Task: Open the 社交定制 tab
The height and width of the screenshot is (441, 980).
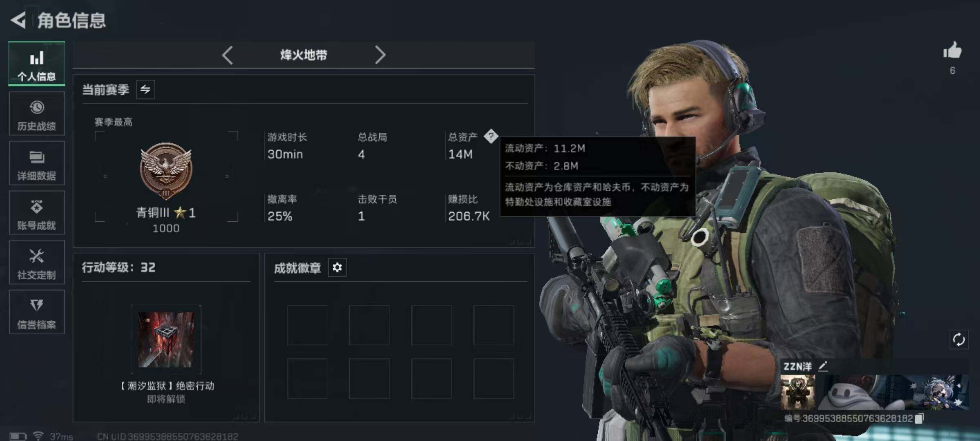Action: point(37,263)
